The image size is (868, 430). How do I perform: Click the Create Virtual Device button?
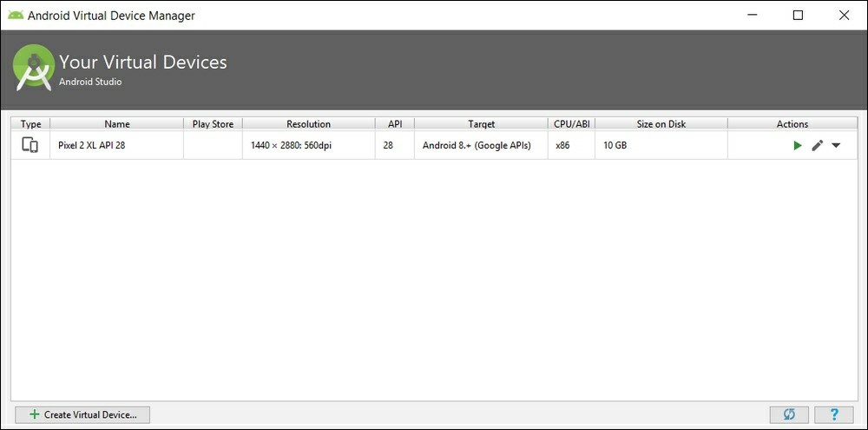point(82,414)
